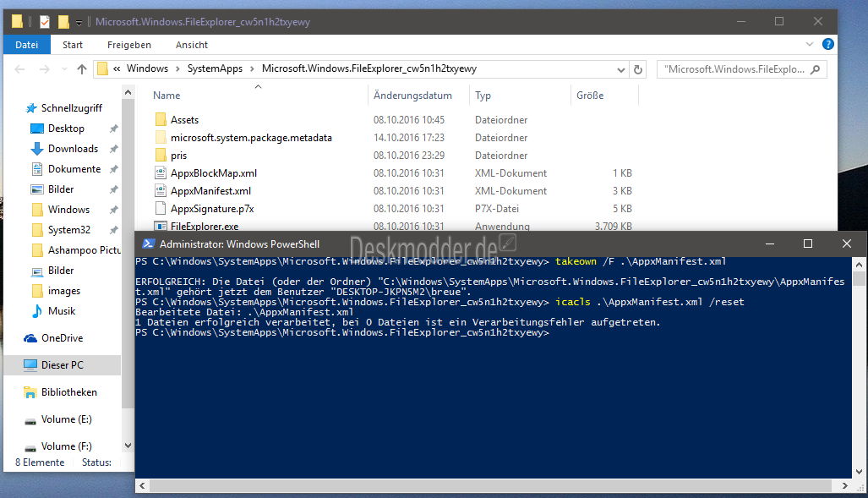The height and width of the screenshot is (498, 868).
Task: Switch to the Ansicht ribbon tab
Action: click(x=192, y=45)
